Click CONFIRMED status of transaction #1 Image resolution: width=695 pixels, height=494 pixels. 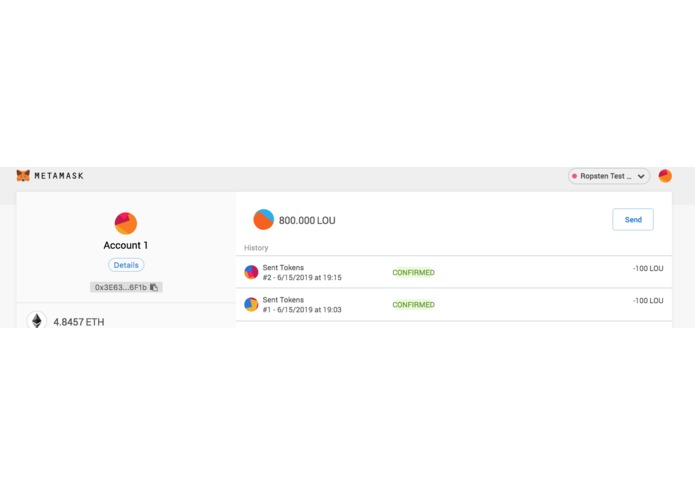click(414, 305)
